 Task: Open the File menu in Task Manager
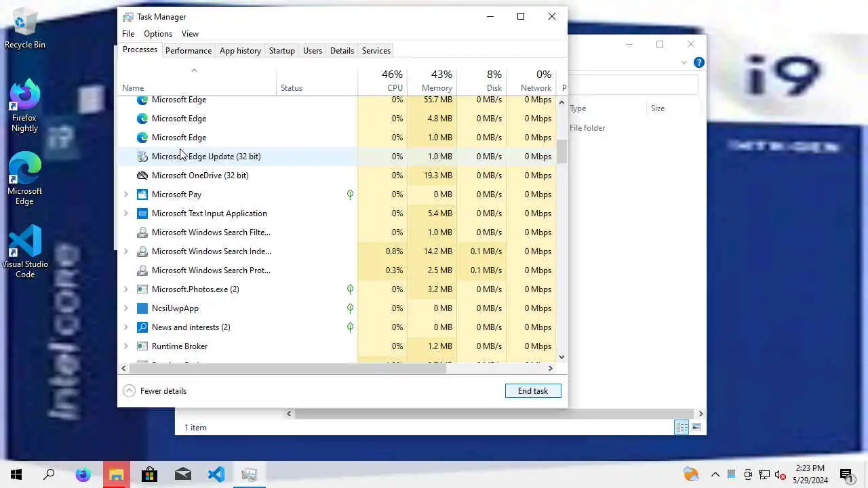point(128,34)
